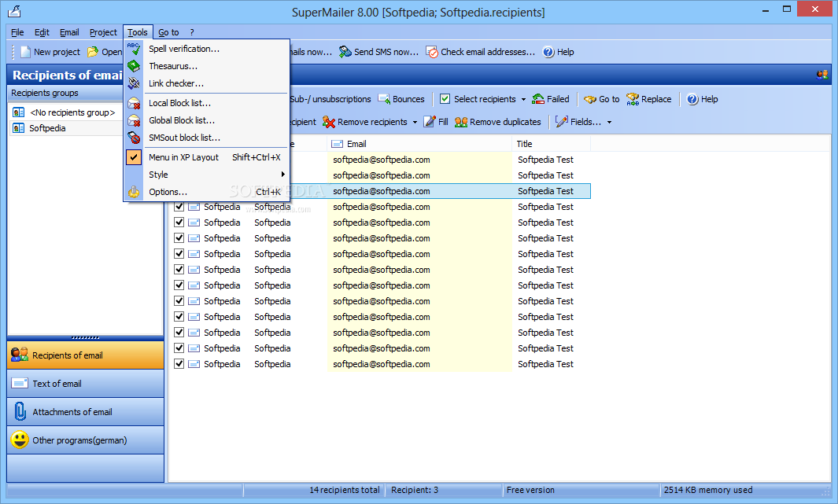
Task: Click the Check email addresses icon
Action: pos(432,52)
